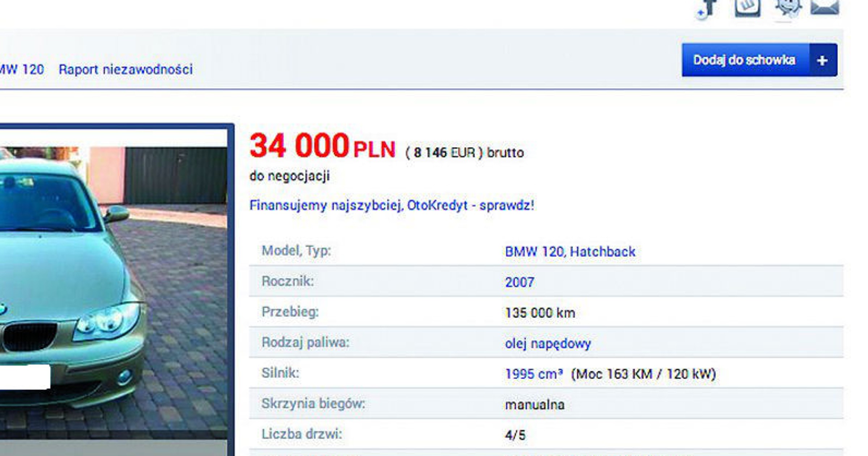Click the 4/5 doors value
Viewport: 868px width, 456px height.
tap(515, 435)
